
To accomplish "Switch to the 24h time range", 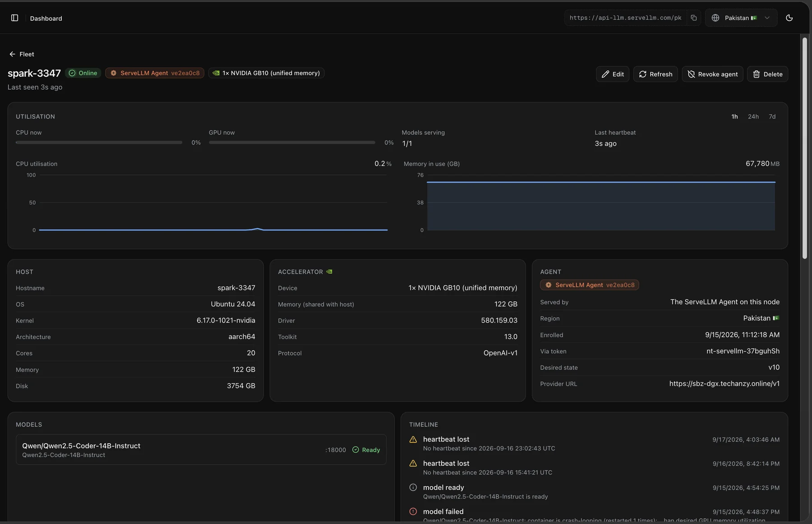I will (x=753, y=116).
